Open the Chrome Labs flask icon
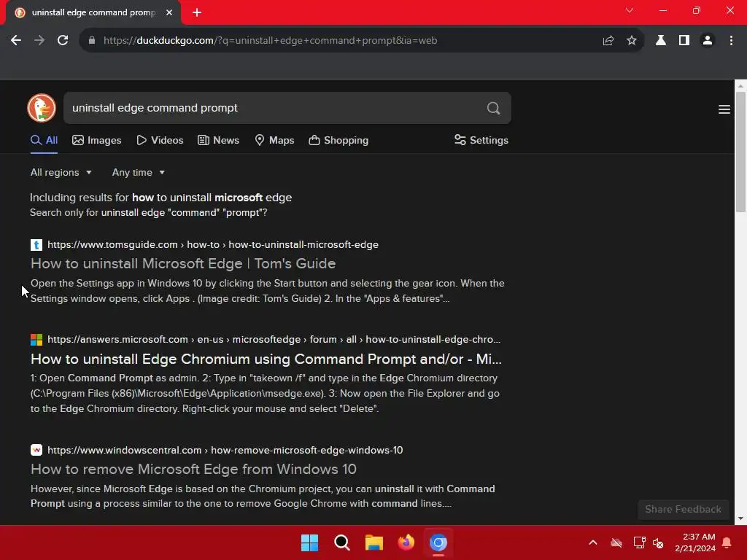The height and width of the screenshot is (560, 747). (661, 41)
